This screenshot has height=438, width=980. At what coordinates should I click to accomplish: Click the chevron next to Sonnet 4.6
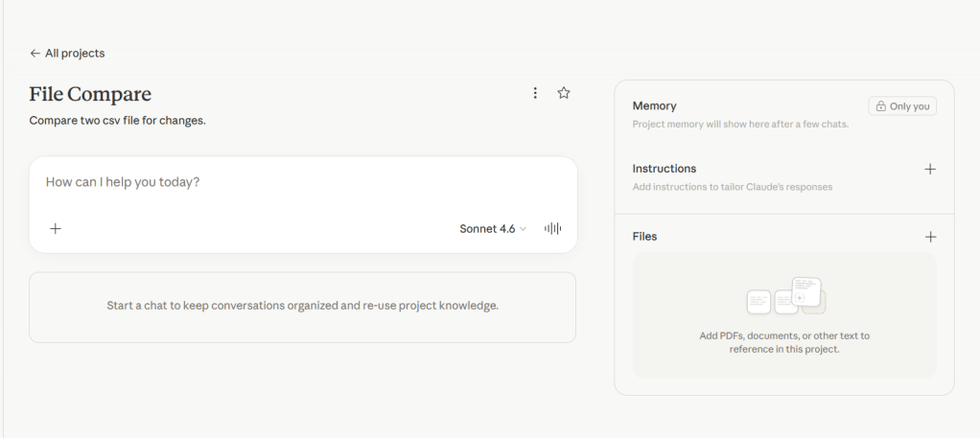click(x=523, y=229)
